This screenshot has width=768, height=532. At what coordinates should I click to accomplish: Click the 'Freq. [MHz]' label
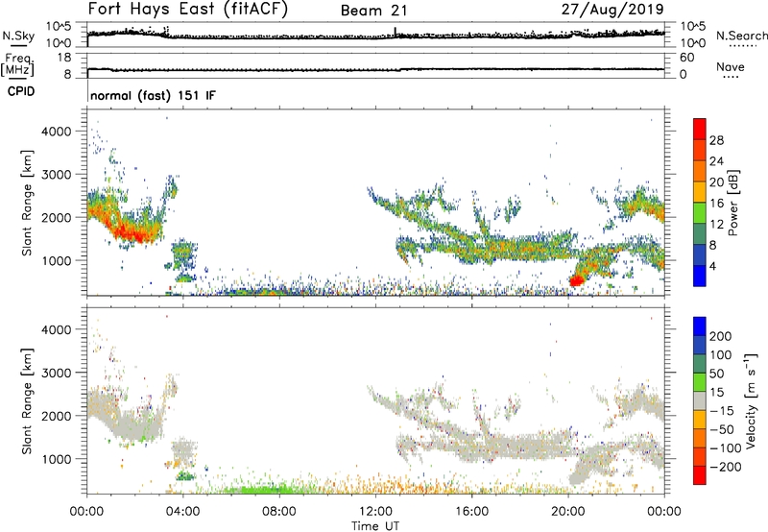tap(18, 64)
